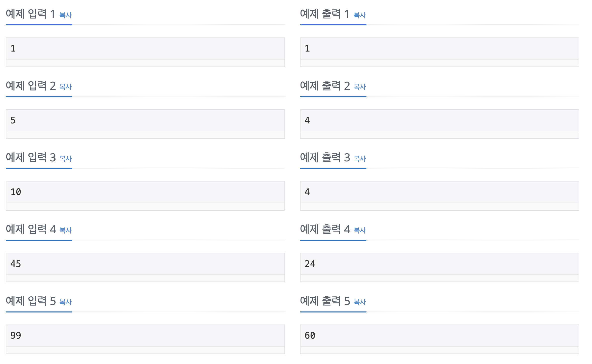Click the example input 5 box containing 99
Viewport: 592px width, 364px height.
click(145, 339)
